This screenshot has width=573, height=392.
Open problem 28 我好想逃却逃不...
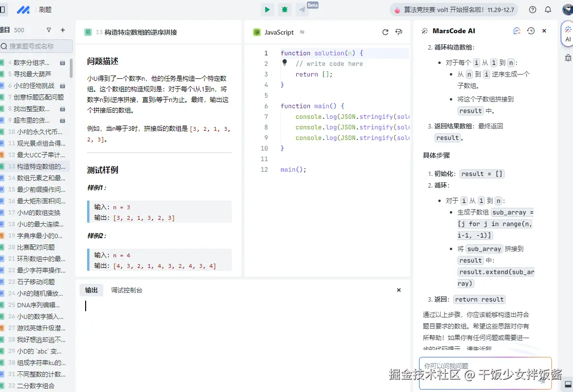click(41, 340)
